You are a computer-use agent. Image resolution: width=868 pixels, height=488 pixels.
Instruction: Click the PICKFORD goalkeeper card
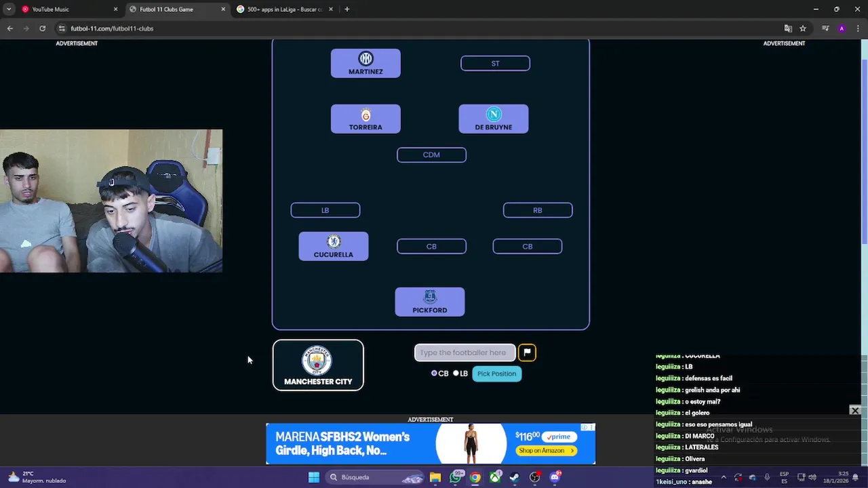tap(430, 302)
